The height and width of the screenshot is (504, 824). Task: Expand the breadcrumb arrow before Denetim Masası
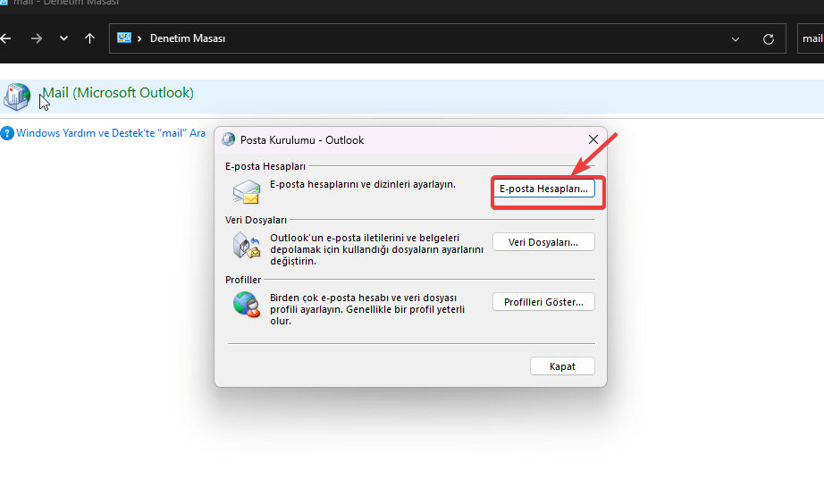pos(140,38)
